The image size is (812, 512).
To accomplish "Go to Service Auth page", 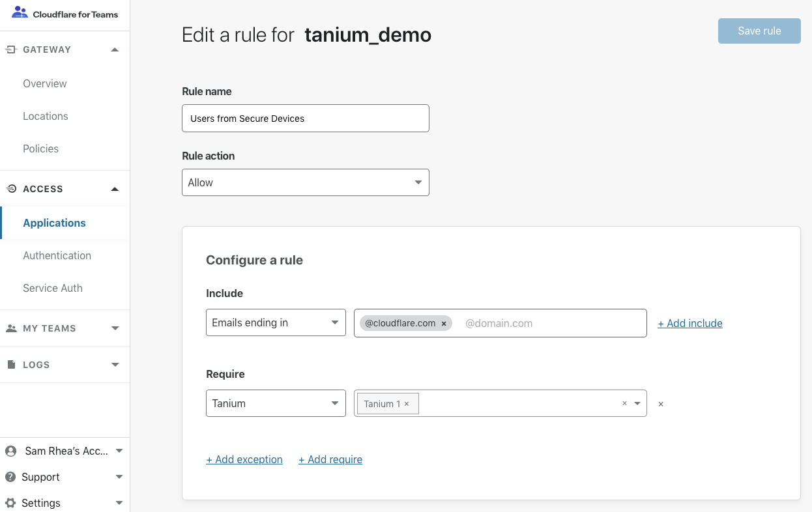I will coord(53,288).
